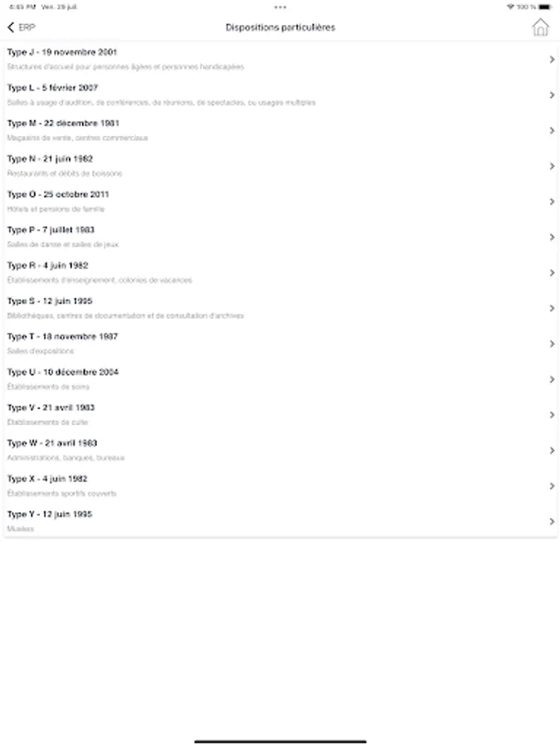Tap the home icon in header

pos(540,27)
